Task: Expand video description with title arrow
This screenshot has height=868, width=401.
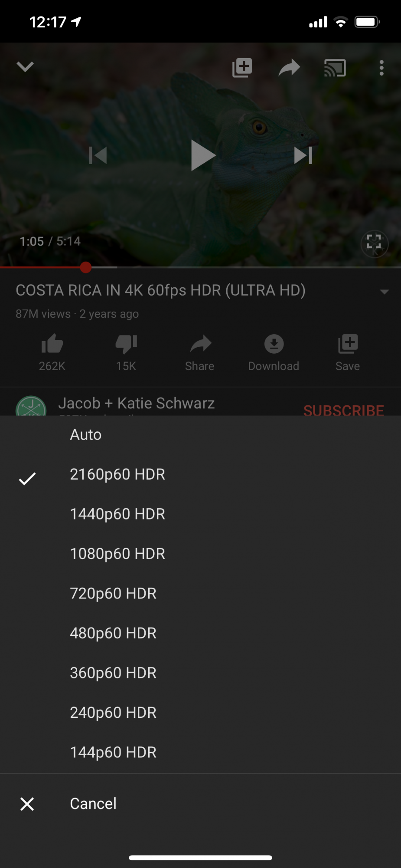Action: [x=384, y=292]
